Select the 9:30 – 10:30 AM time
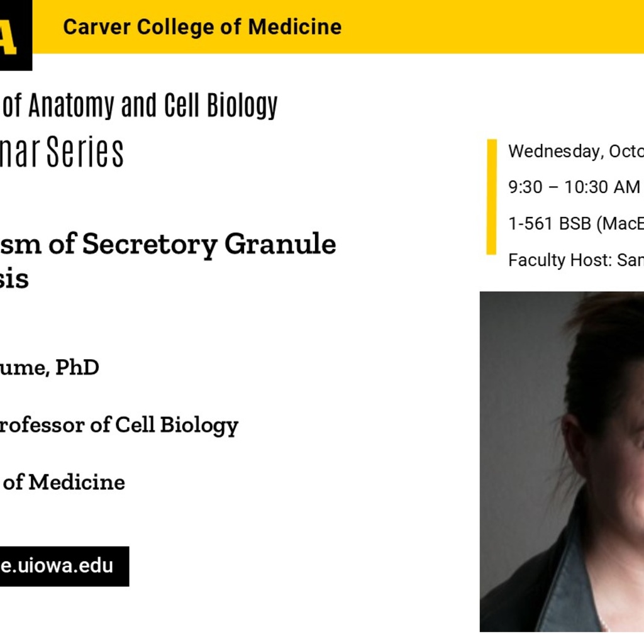Viewport: 644px width, 644px height. pyautogui.click(x=574, y=187)
